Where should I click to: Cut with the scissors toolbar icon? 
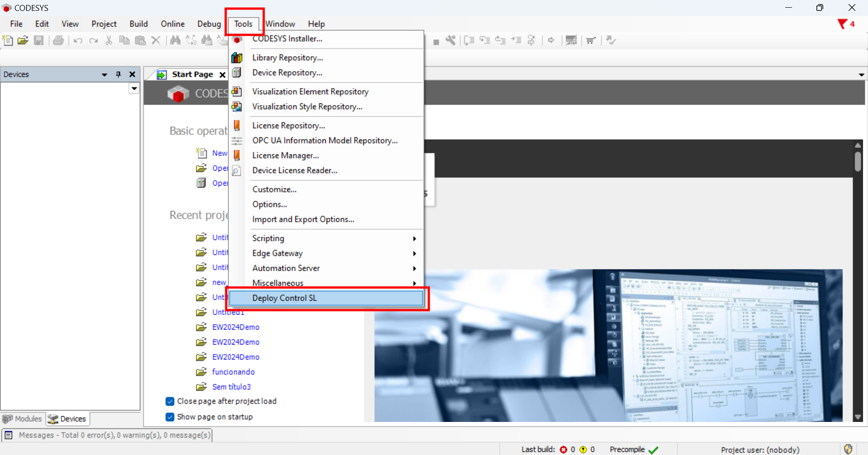click(x=109, y=40)
